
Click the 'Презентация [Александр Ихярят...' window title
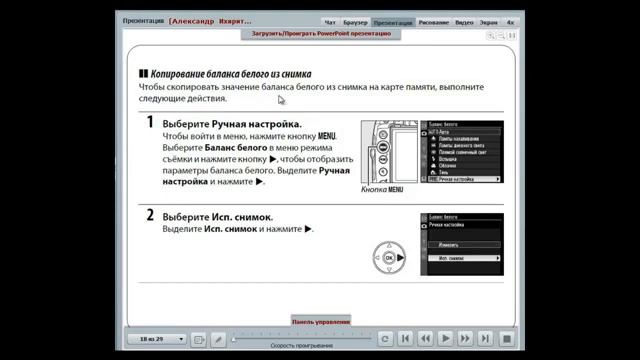[187, 21]
